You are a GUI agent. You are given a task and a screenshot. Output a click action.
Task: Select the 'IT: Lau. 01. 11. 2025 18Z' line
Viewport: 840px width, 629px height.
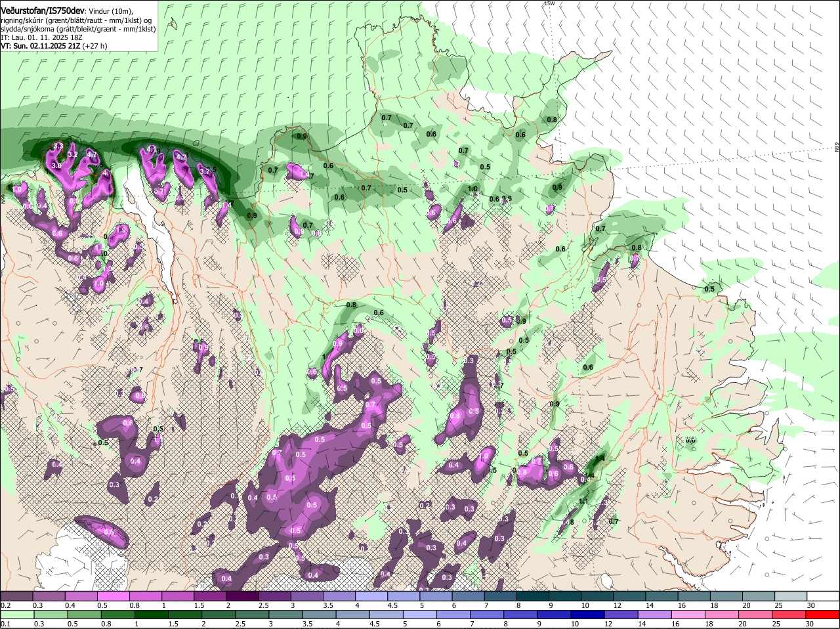click(x=41, y=37)
